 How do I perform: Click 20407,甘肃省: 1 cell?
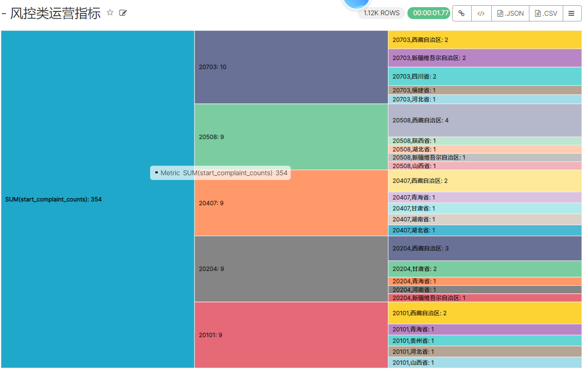[485, 209]
